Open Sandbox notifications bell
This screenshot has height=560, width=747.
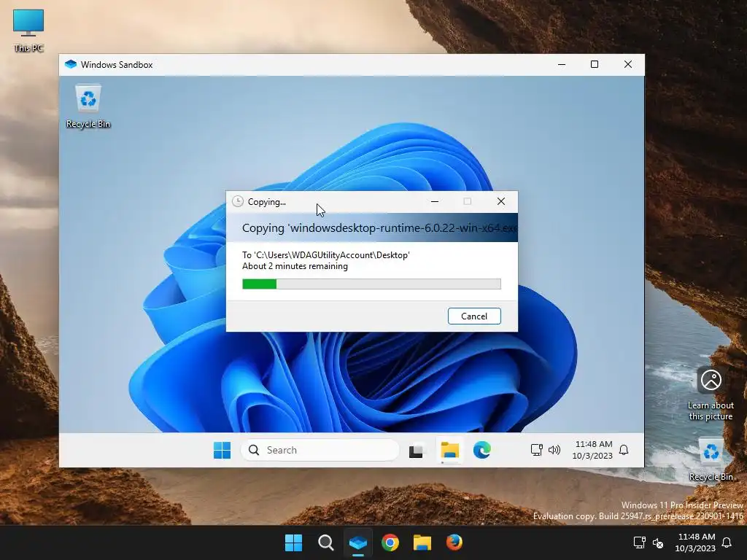(x=624, y=450)
